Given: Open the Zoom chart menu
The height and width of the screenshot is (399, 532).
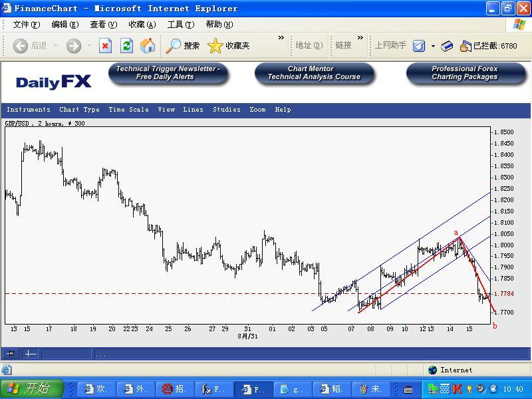Looking at the screenshot, I should (257, 110).
